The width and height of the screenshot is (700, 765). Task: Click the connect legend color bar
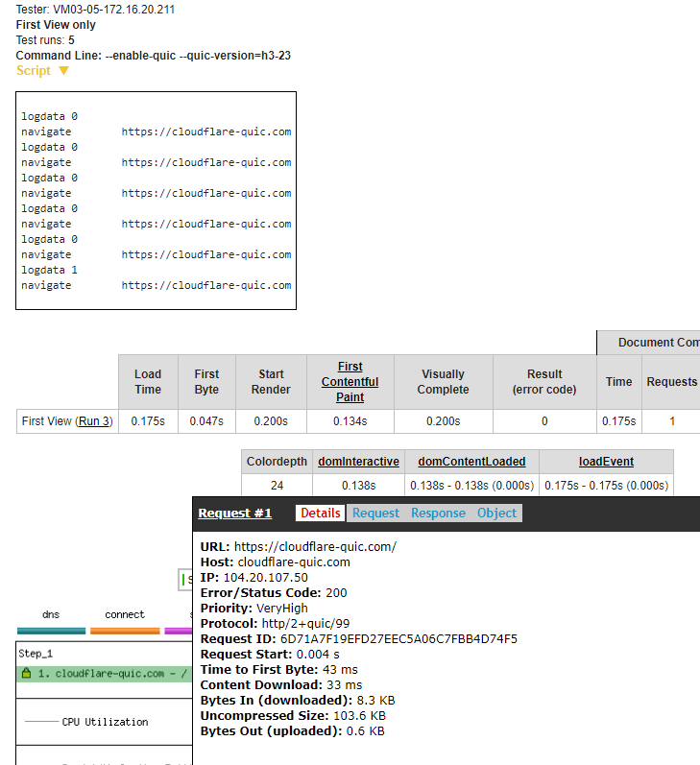point(125,631)
